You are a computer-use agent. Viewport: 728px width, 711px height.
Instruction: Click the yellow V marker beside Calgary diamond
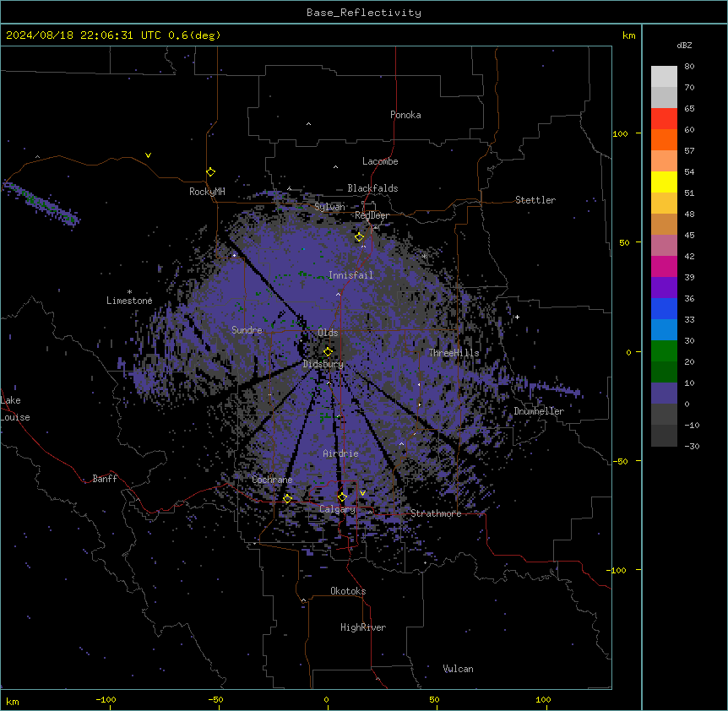[x=362, y=493]
